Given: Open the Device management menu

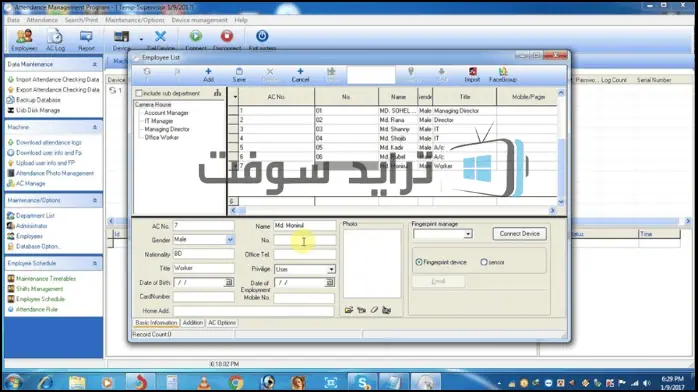Looking at the screenshot, I should [x=199, y=20].
